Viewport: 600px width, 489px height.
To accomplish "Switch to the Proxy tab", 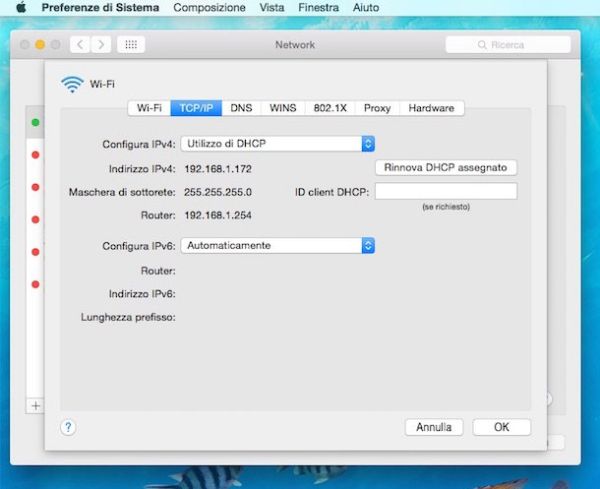I will [x=377, y=108].
